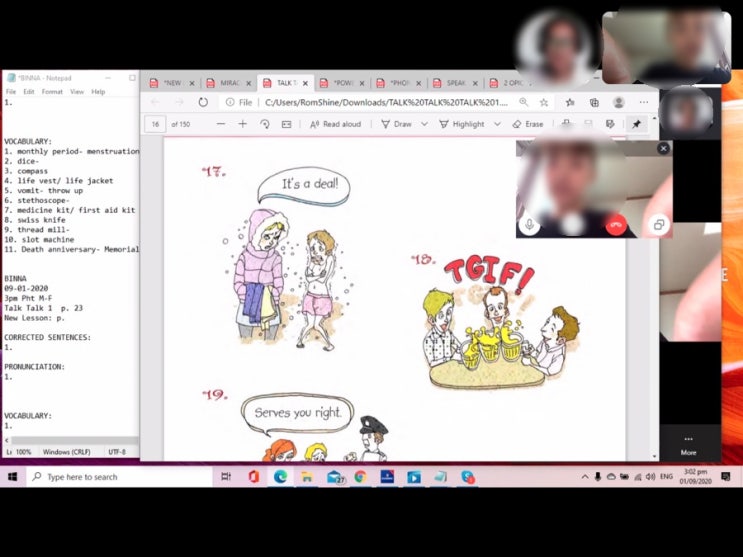
Task: Start Read aloud for the PDF
Action: tap(335, 124)
